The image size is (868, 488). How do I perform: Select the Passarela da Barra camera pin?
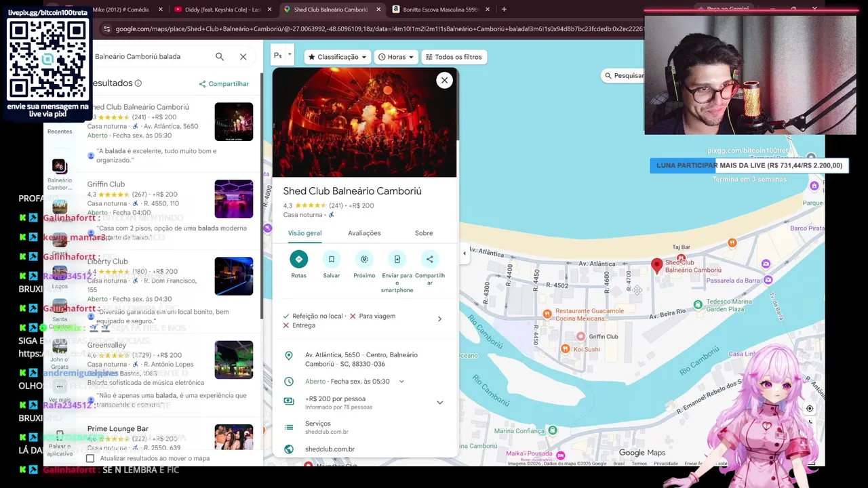click(x=768, y=280)
